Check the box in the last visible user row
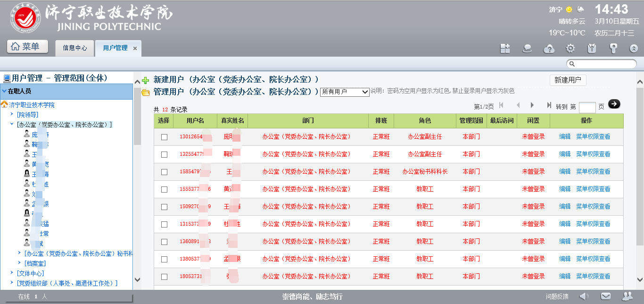 tap(164, 277)
